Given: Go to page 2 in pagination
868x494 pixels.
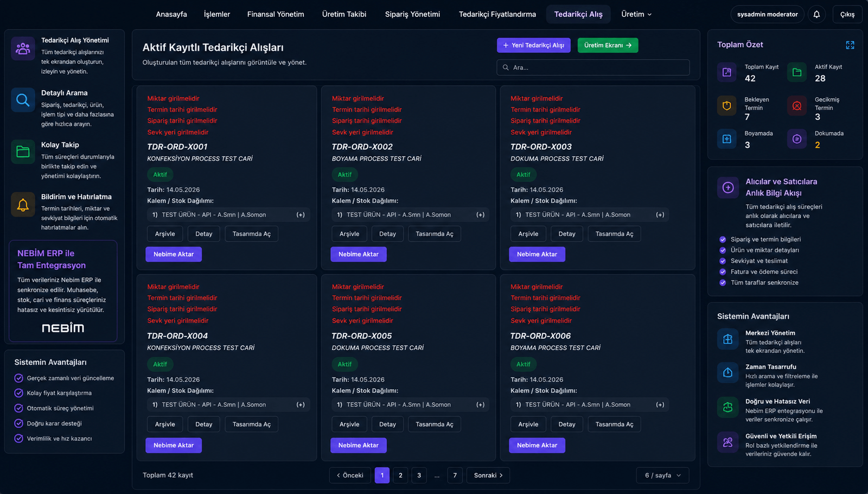Looking at the screenshot, I should pyautogui.click(x=400, y=476).
